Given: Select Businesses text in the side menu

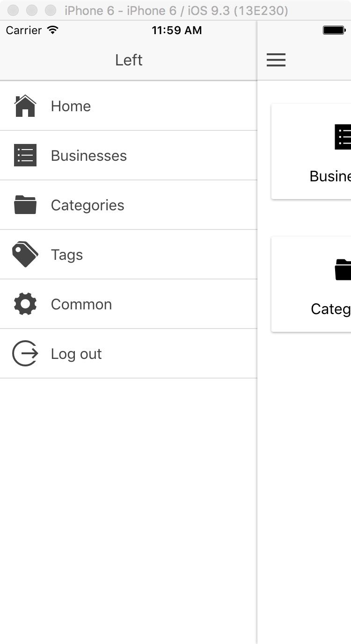Looking at the screenshot, I should (89, 156).
